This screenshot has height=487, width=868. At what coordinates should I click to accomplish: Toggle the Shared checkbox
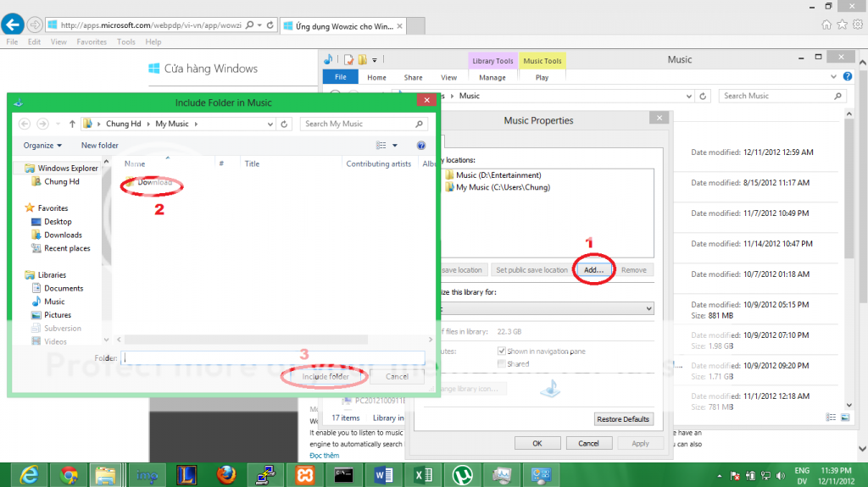(502, 364)
